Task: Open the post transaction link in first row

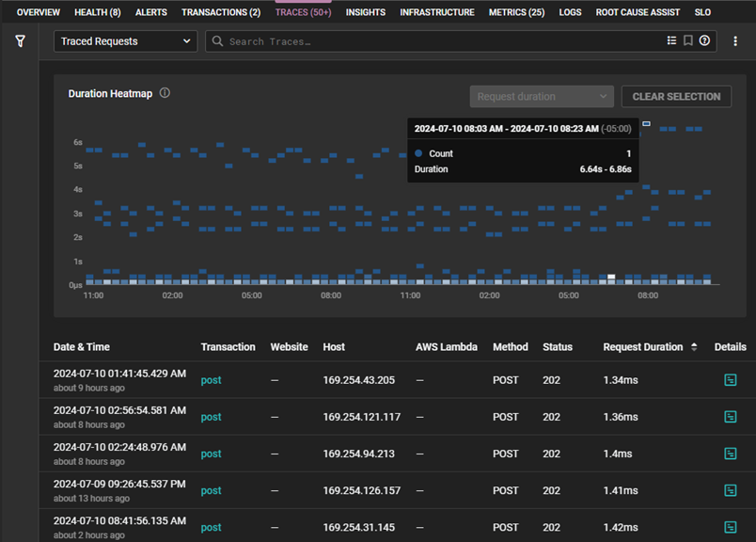Action: pos(211,380)
